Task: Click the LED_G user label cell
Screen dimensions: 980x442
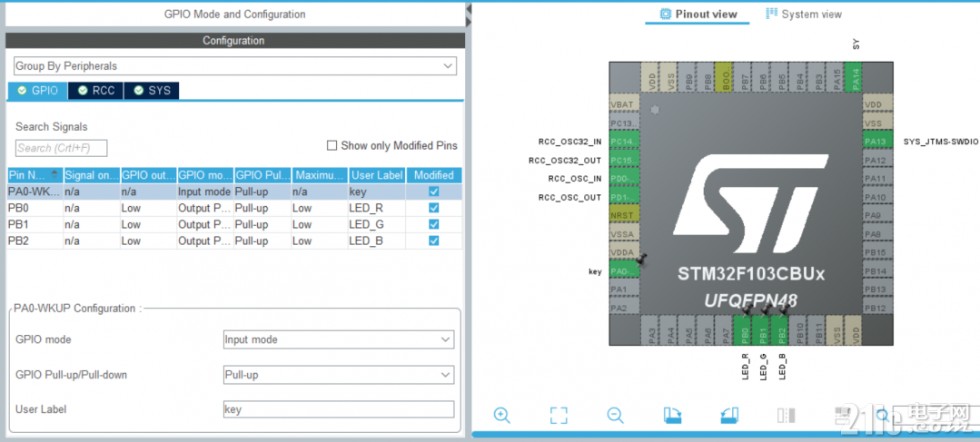Action: click(377, 224)
